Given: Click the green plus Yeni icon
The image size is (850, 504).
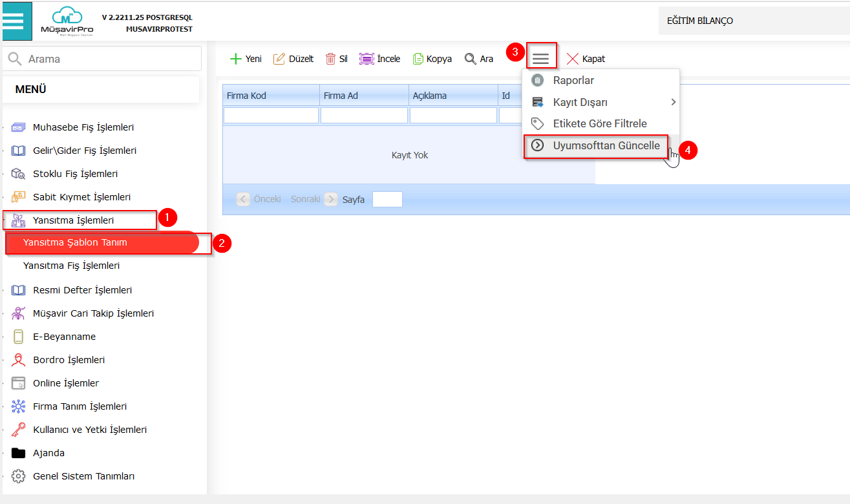Looking at the screenshot, I should click(235, 59).
